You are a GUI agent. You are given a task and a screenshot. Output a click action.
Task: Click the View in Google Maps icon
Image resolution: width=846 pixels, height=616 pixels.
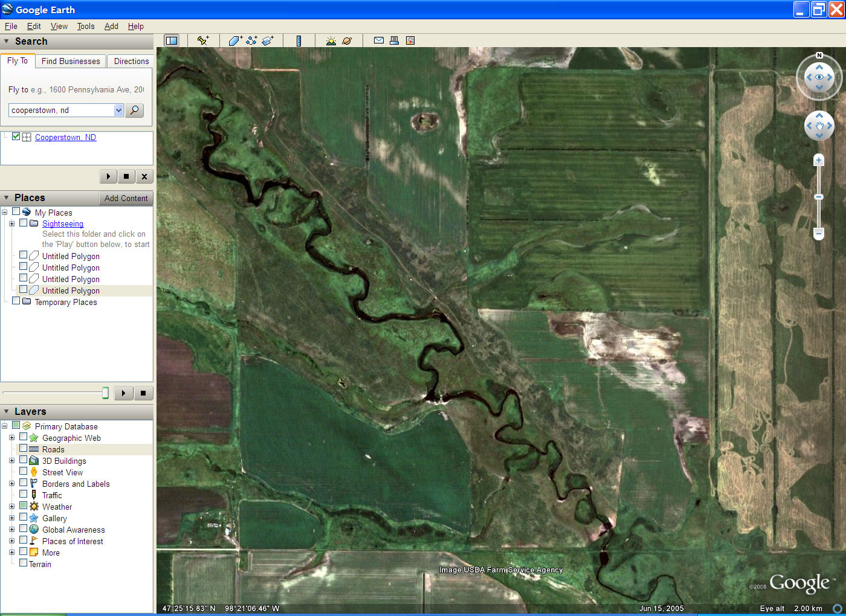coord(410,40)
